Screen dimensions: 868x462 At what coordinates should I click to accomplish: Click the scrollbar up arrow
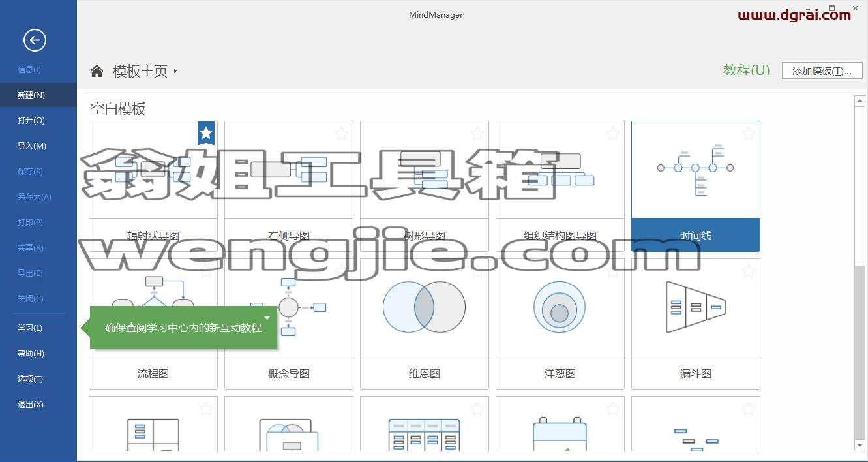(x=860, y=101)
